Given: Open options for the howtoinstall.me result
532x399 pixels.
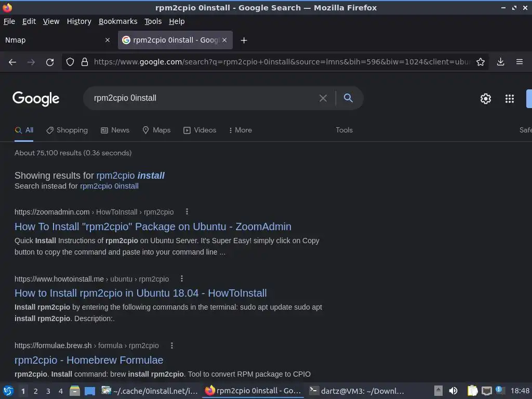Looking at the screenshot, I should coord(182,278).
